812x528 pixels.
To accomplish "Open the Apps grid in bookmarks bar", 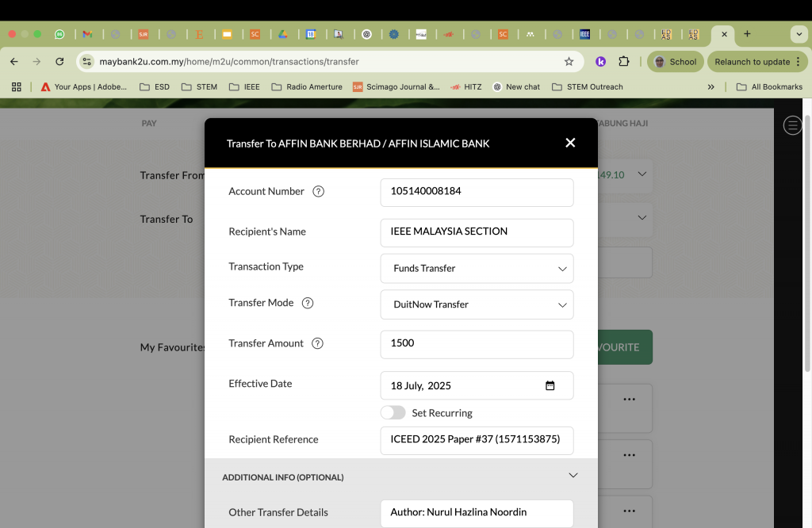I will click(x=17, y=87).
